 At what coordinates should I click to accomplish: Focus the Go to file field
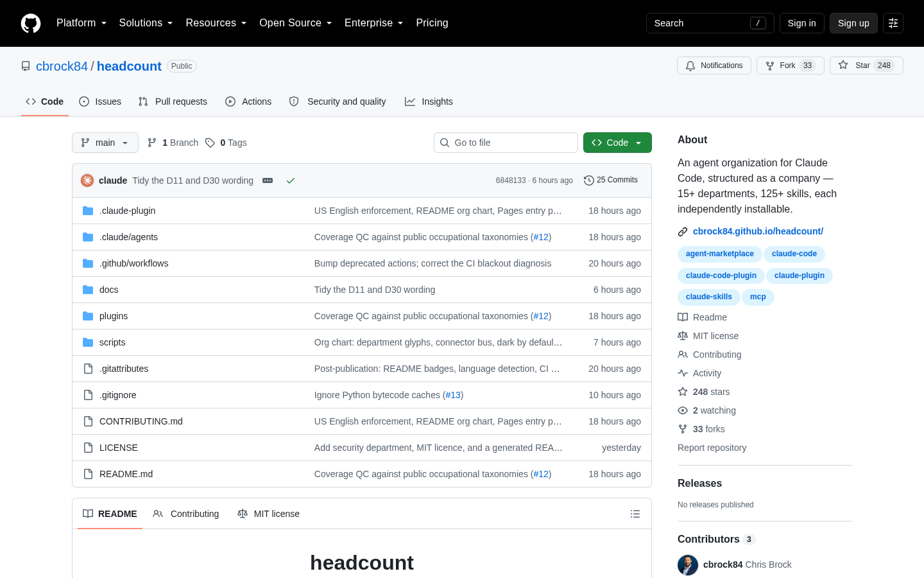[506, 143]
